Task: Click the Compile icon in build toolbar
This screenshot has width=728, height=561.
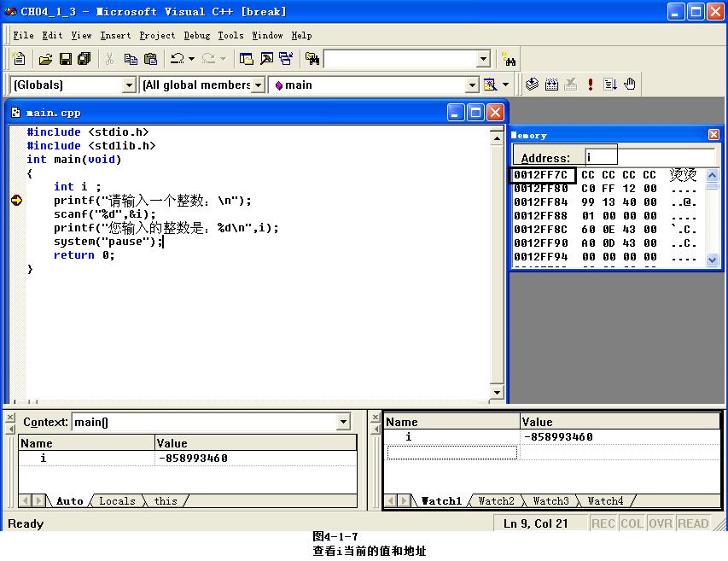Action: click(532, 85)
